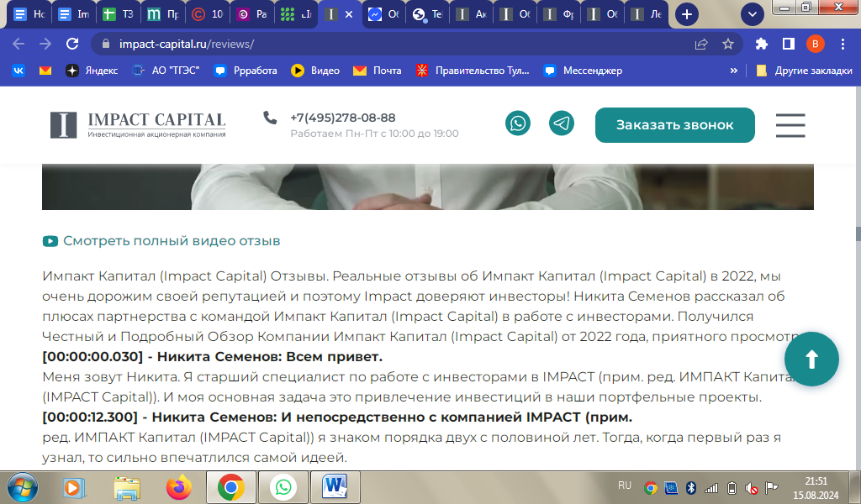Click the RU language indicator
This screenshot has height=504, width=861.
click(x=625, y=486)
